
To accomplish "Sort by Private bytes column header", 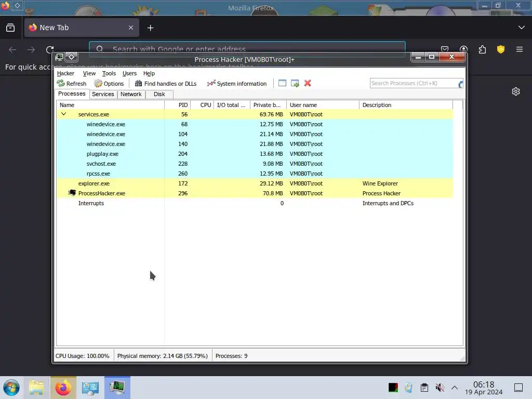I will click(268, 105).
